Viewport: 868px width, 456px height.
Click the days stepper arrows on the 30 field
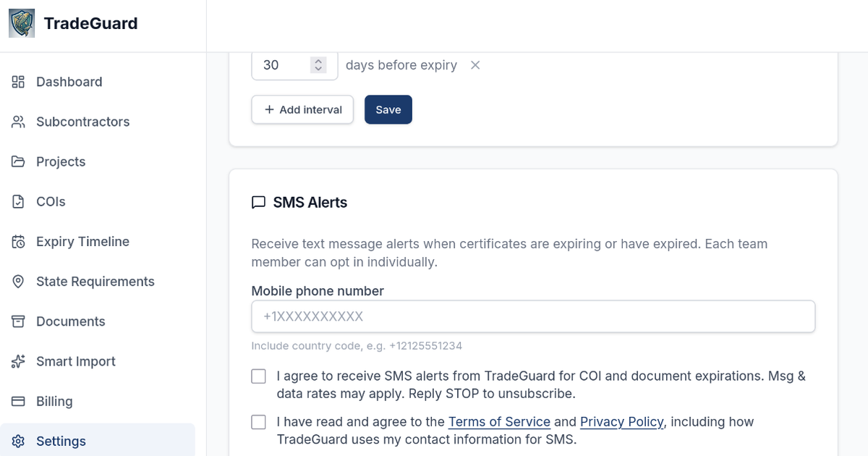[318, 65]
